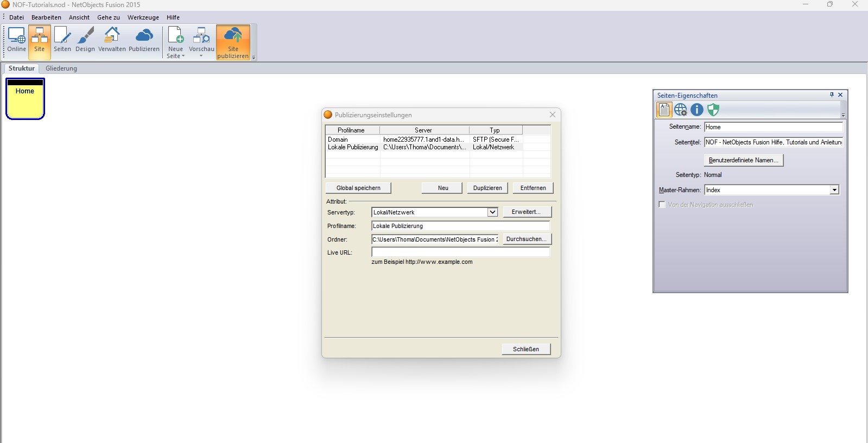Viewport: 868px width, 443px height.
Task: Select the Domain profile row
Action: click(353, 140)
